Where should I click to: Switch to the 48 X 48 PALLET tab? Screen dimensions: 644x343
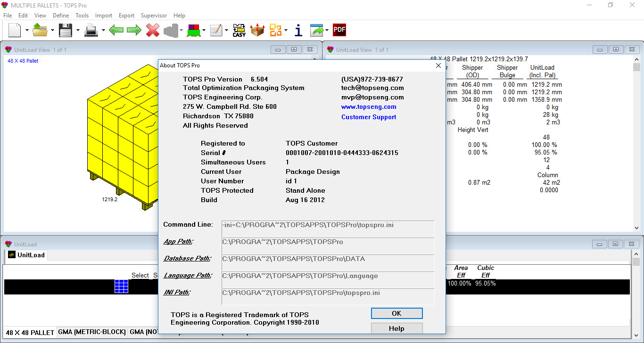pyautogui.click(x=30, y=332)
